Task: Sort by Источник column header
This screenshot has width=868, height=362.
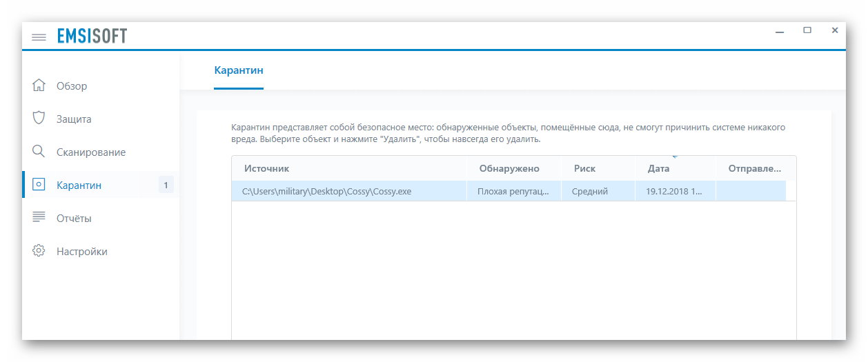Action: [x=350, y=168]
